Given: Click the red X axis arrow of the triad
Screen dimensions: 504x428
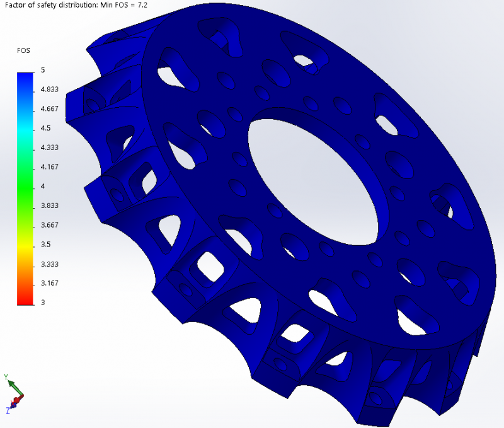Looking at the screenshot, I should (x=18, y=398).
